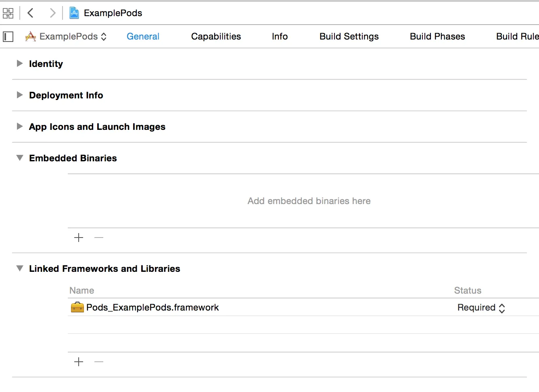
Task: Collapse the Embedded Binaries section
Action: (19, 158)
